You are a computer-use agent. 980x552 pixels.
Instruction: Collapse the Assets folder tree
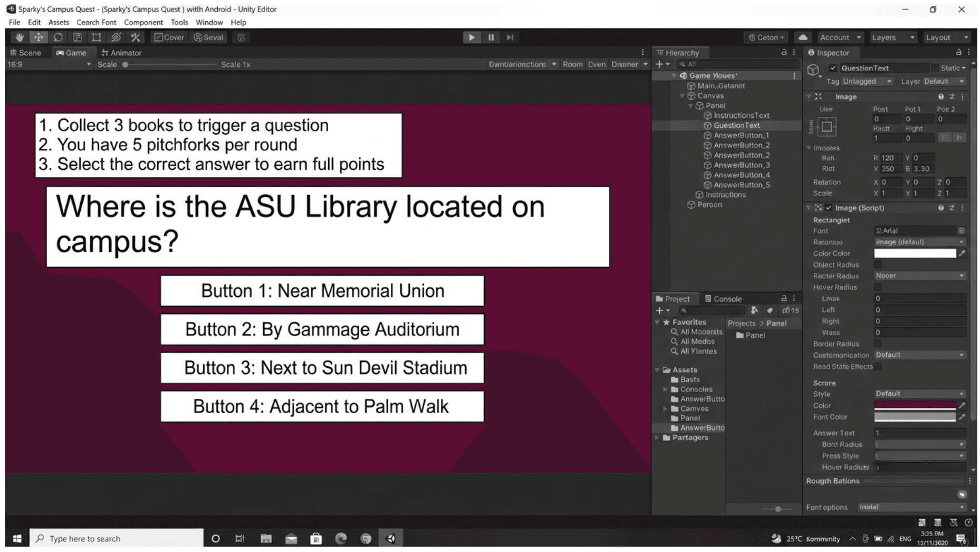pos(658,370)
